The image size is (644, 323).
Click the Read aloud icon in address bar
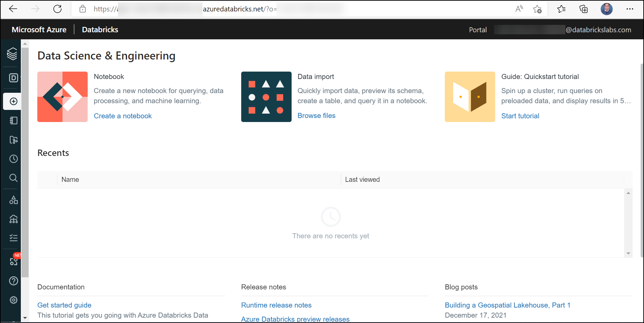pyautogui.click(x=519, y=9)
